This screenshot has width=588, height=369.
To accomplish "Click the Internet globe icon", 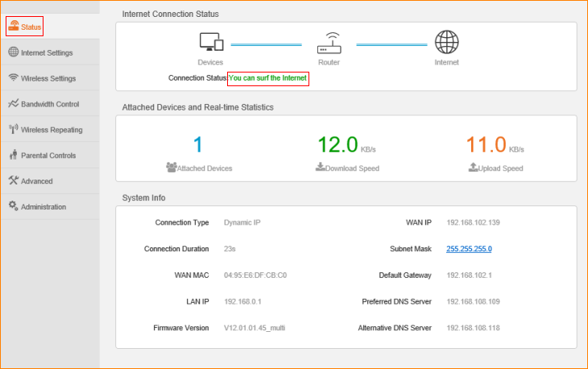I will (447, 43).
